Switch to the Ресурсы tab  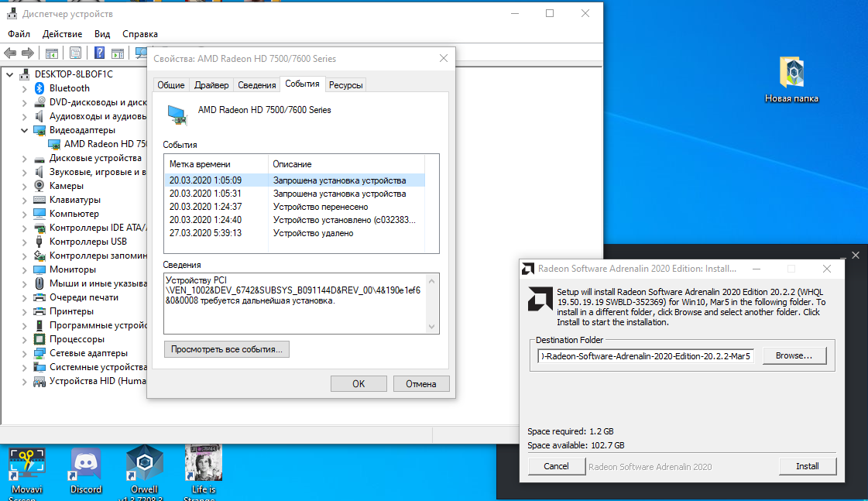click(x=345, y=85)
